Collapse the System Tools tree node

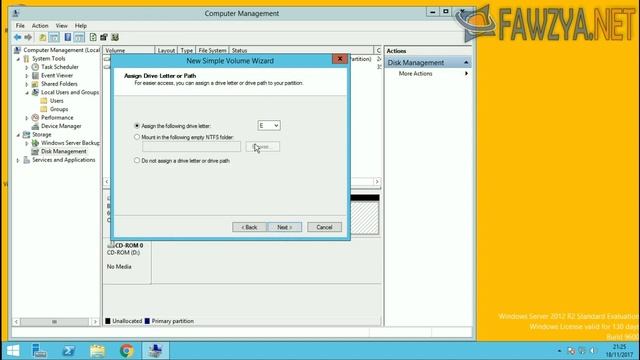18,59
